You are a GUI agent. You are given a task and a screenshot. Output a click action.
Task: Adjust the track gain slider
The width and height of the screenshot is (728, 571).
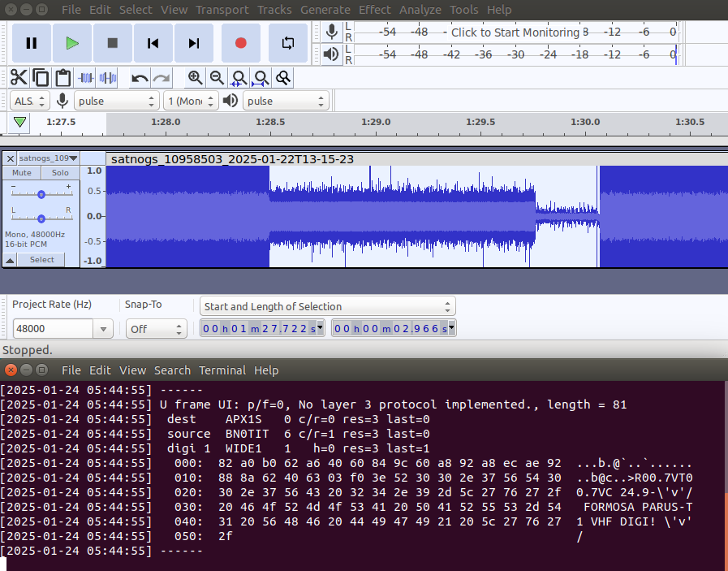pos(41,194)
